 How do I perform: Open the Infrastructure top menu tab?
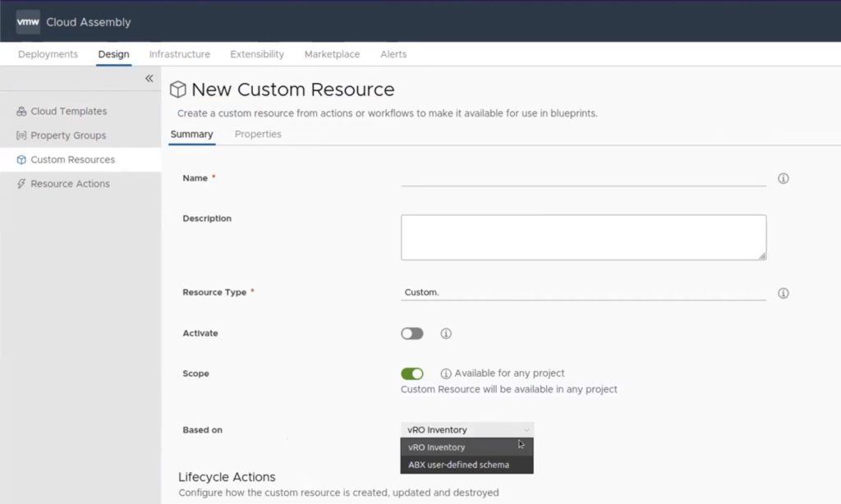point(179,54)
